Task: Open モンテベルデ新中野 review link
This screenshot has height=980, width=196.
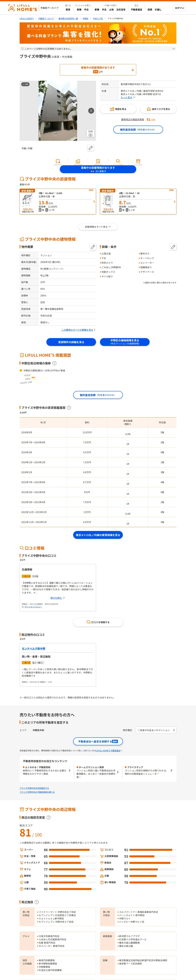Action: tap(33, 649)
